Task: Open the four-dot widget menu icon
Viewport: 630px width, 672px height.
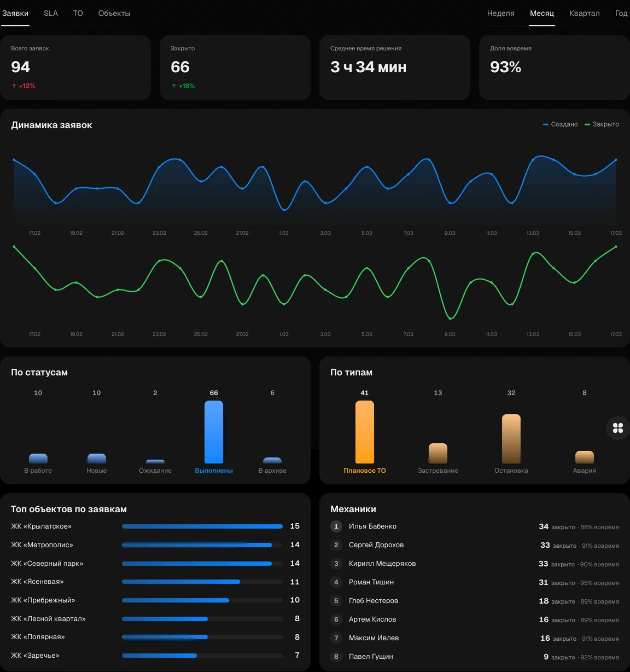Action: coord(618,428)
